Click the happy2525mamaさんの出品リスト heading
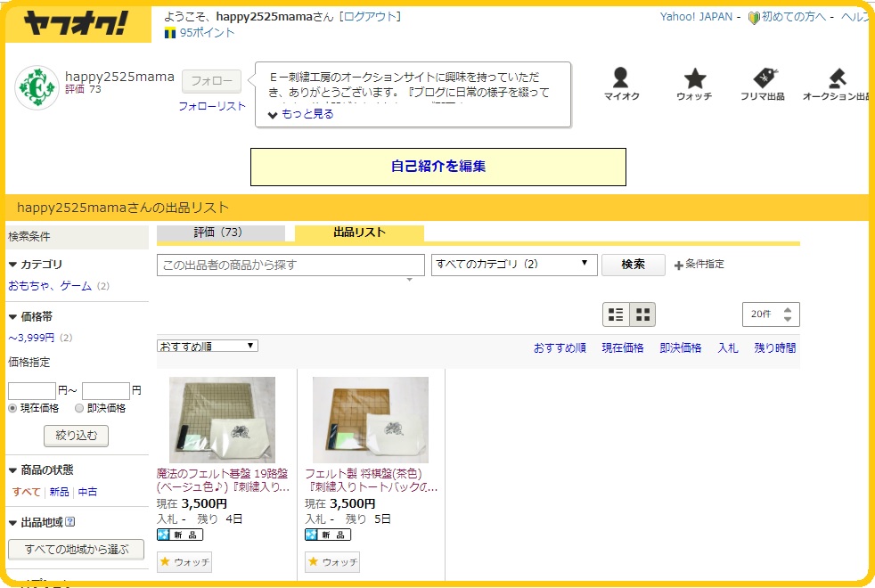The height and width of the screenshot is (588, 875). (123, 208)
